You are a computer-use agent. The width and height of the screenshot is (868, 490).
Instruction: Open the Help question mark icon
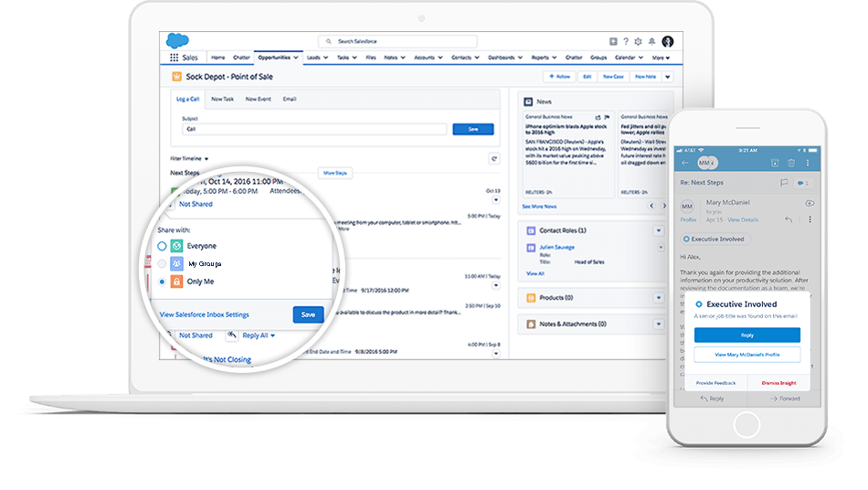coord(626,41)
